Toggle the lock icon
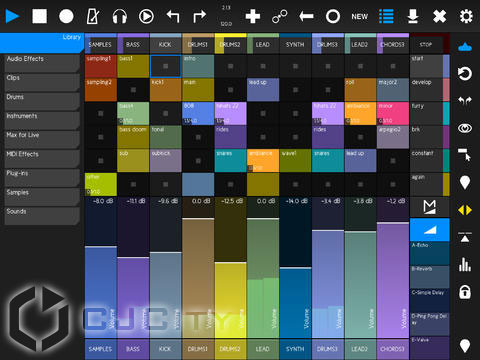This screenshot has width=480, height=360. [465, 292]
